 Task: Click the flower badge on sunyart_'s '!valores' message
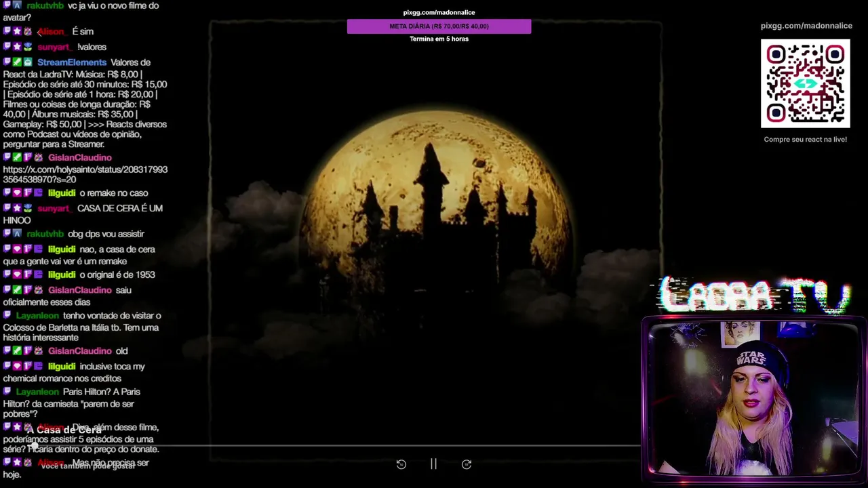[28, 47]
